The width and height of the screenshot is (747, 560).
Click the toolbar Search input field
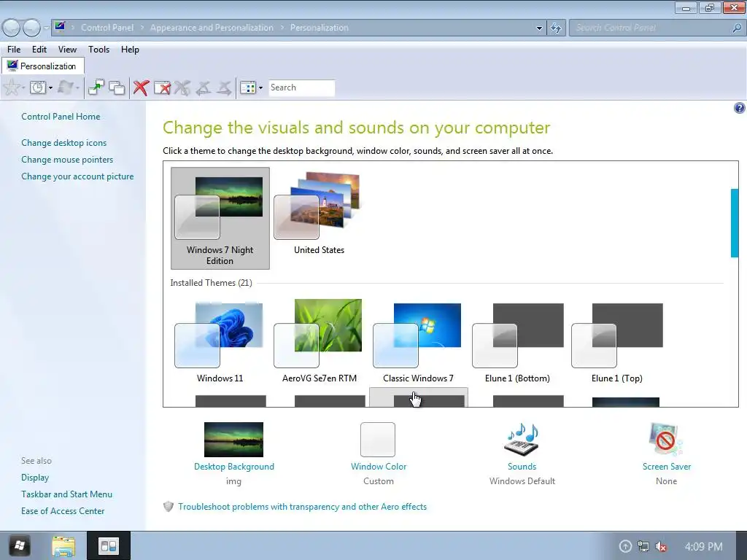tap(301, 87)
